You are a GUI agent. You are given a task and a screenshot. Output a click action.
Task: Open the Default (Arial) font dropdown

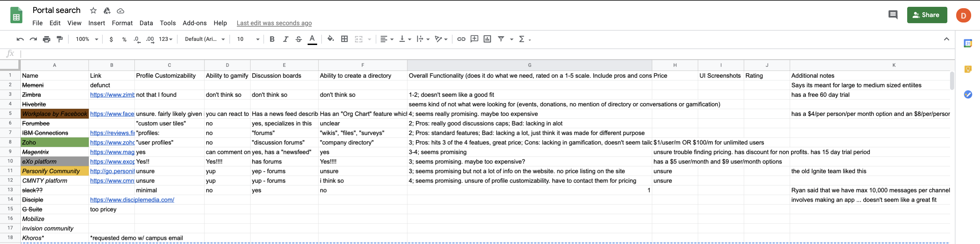click(205, 39)
